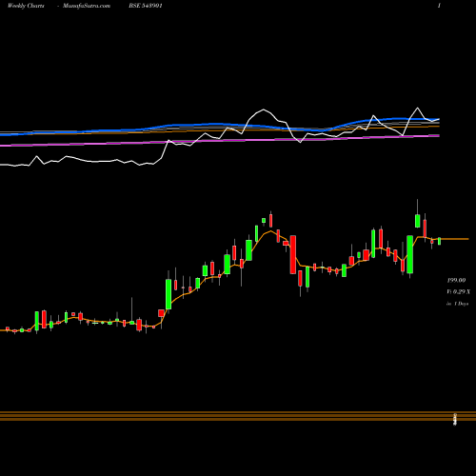Click the 'V: 0.29 X' volume text
Image resolution: width=476 pixels, height=476 pixels.
[459, 291]
